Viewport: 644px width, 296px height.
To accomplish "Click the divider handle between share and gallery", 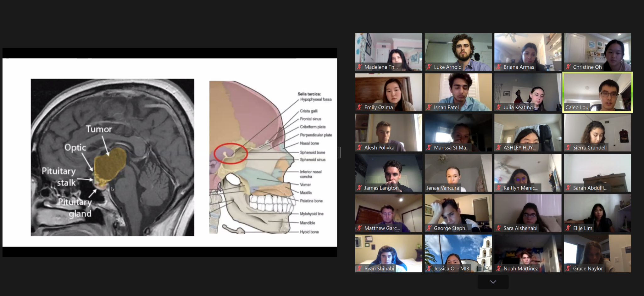I will (x=340, y=152).
